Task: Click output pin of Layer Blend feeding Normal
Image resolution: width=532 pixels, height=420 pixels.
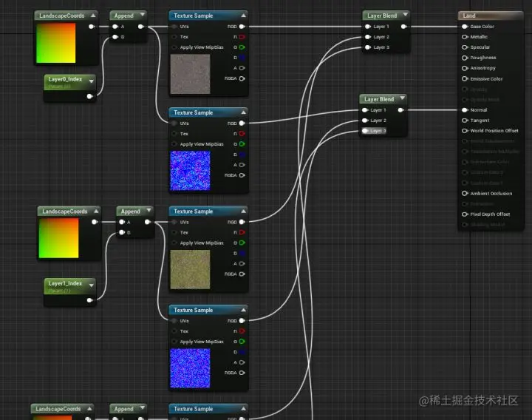Action: pos(400,110)
